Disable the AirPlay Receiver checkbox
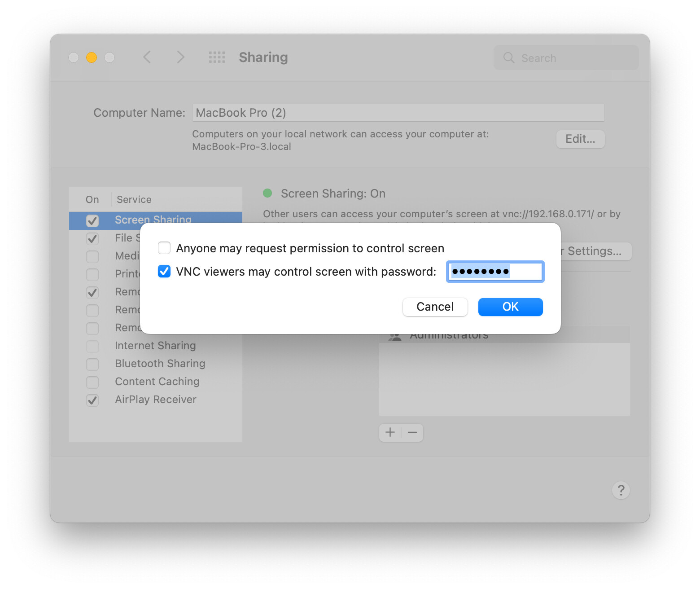 click(x=92, y=400)
